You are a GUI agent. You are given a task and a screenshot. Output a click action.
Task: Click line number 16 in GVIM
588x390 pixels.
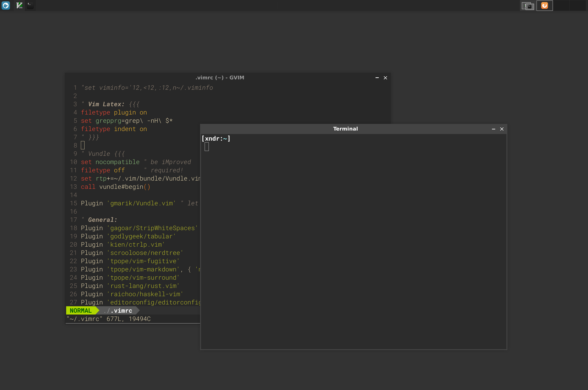pos(73,212)
